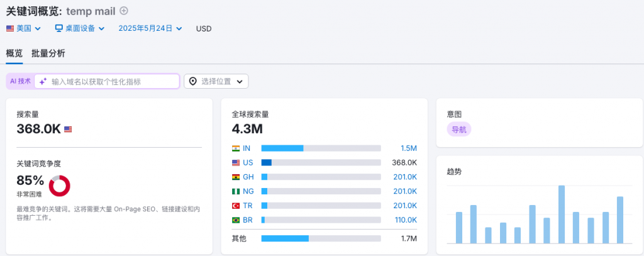Click the 110.0K volume value for BR

406,220
